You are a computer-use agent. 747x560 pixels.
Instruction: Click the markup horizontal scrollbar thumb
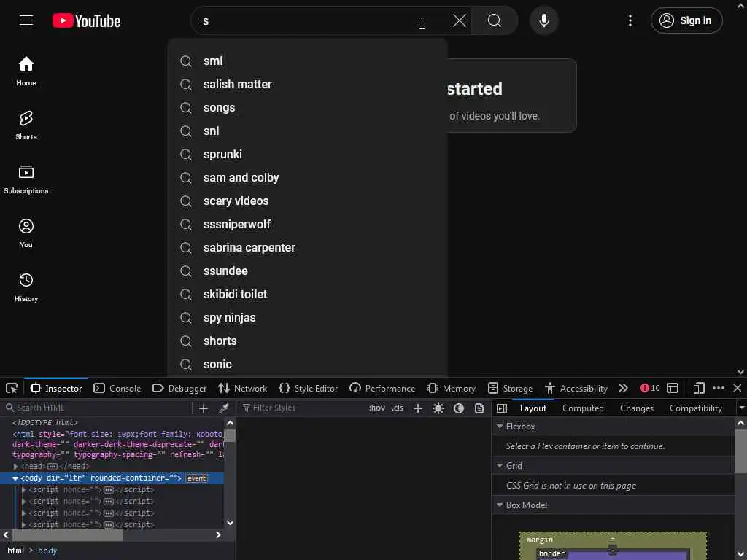(x=67, y=534)
